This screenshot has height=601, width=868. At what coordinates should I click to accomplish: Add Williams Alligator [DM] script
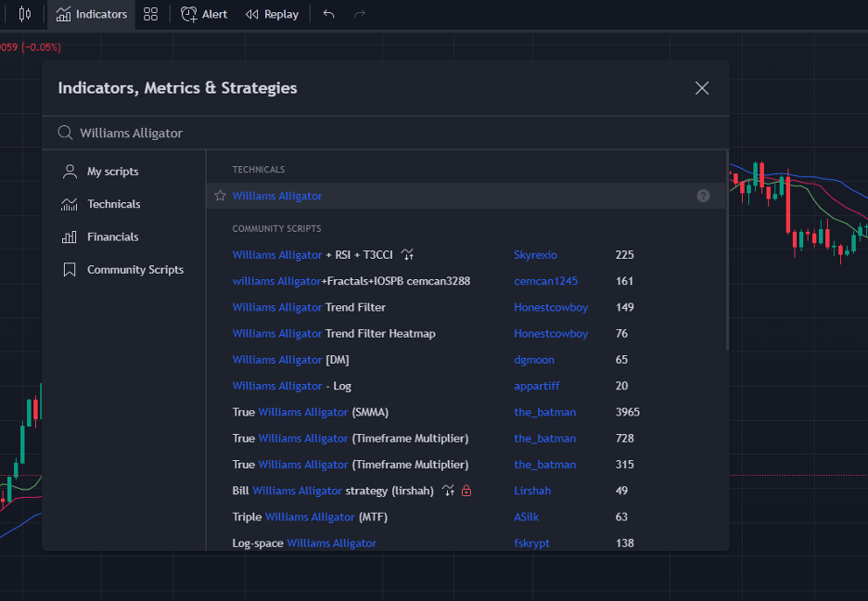290,360
